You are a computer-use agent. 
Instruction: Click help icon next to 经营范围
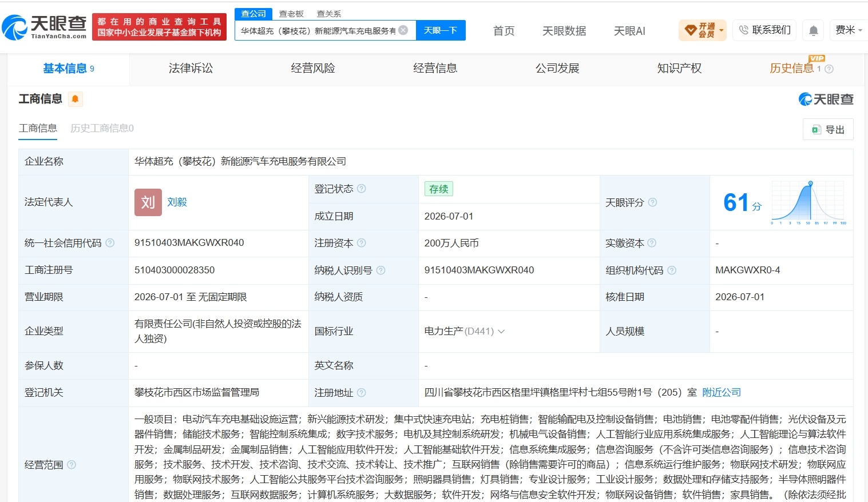click(72, 465)
